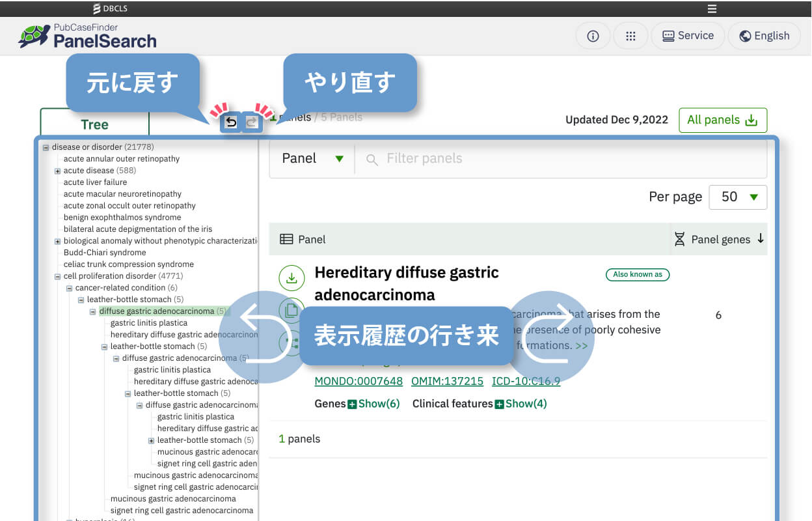This screenshot has height=521, width=812.
Task: Open the Service menu
Action: (x=688, y=36)
